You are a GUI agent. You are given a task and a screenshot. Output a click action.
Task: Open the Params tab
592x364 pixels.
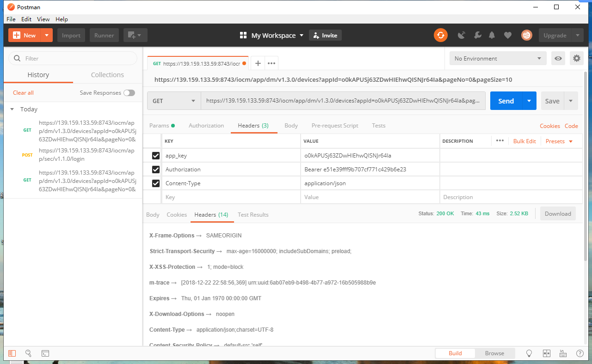pos(162,126)
